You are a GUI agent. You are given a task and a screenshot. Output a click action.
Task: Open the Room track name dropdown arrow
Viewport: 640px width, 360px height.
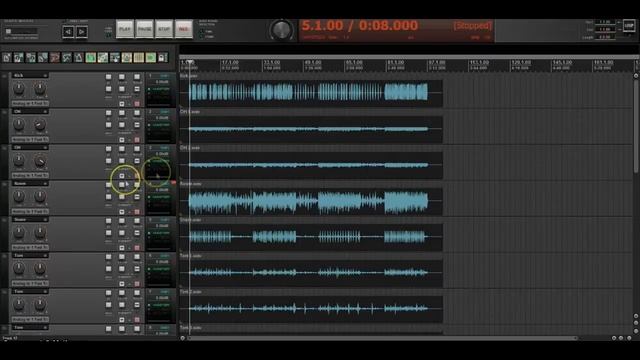(45, 184)
